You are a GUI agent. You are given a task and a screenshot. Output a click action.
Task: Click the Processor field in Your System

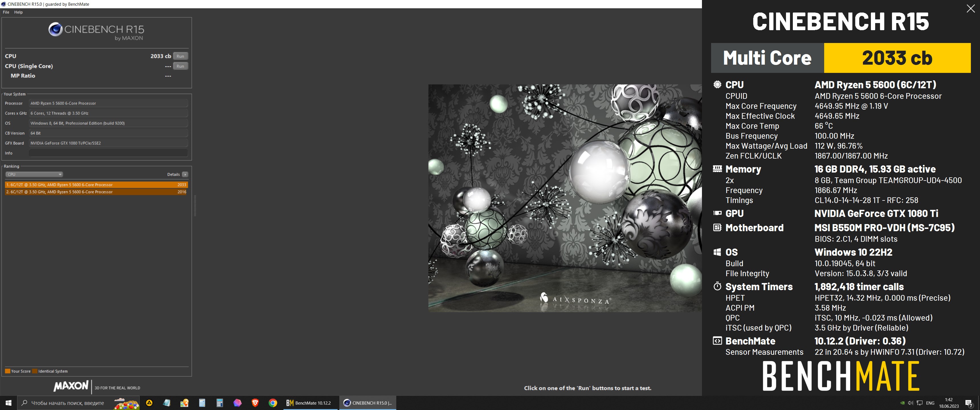coord(109,103)
